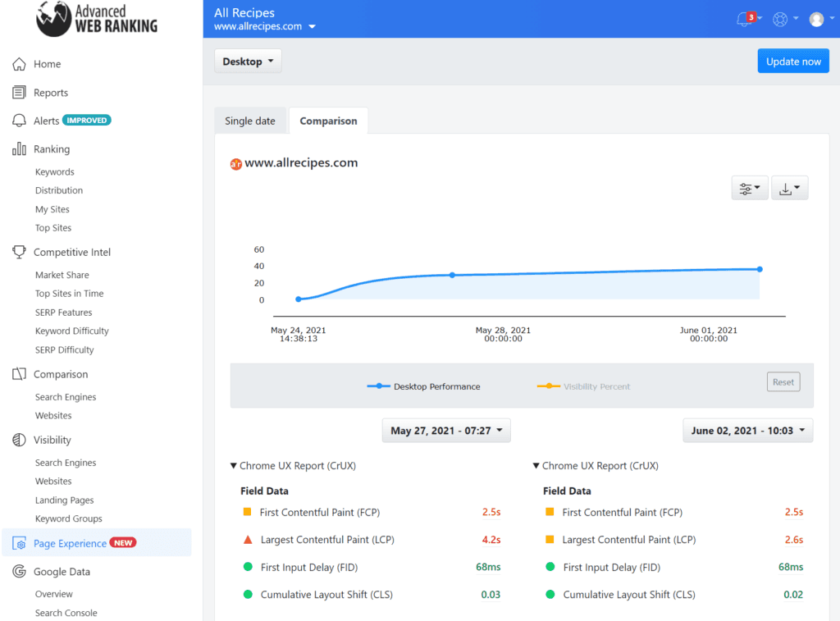Open the notifications bell icon
The height and width of the screenshot is (621, 840).
click(x=745, y=20)
